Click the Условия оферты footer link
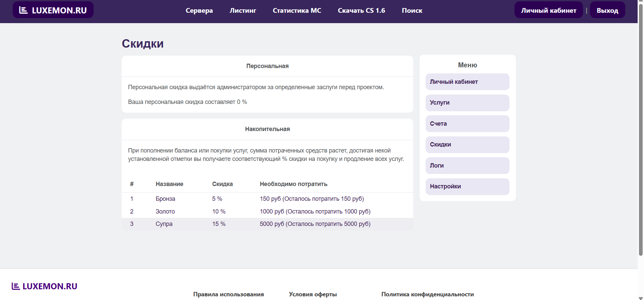 (313, 294)
